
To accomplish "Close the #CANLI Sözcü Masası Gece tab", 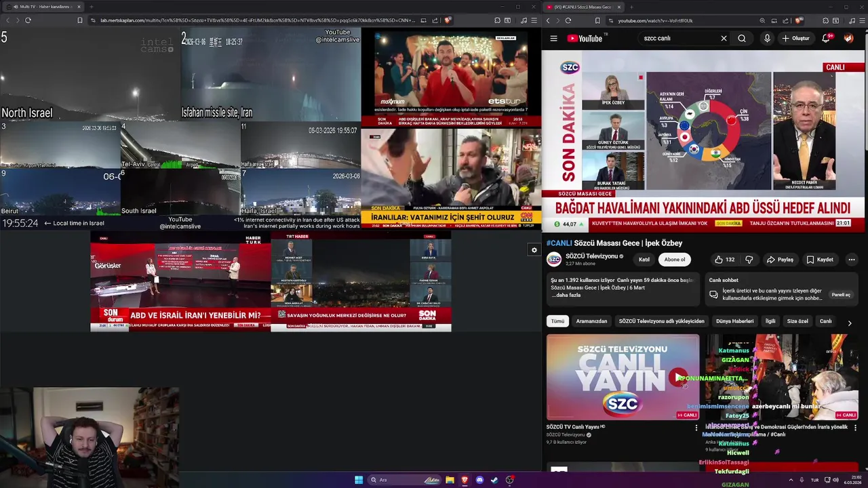I will [620, 7].
